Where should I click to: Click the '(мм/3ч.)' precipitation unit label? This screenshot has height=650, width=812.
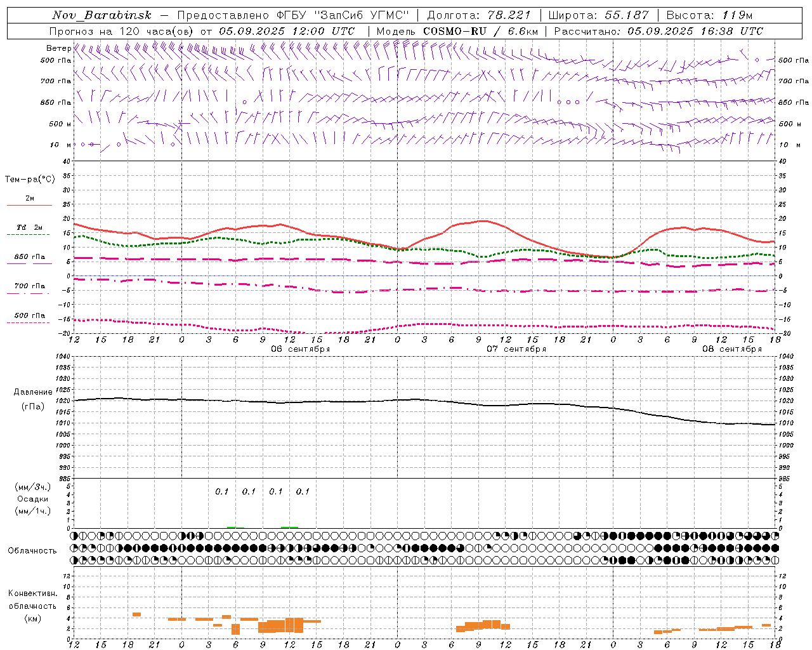tap(33, 487)
